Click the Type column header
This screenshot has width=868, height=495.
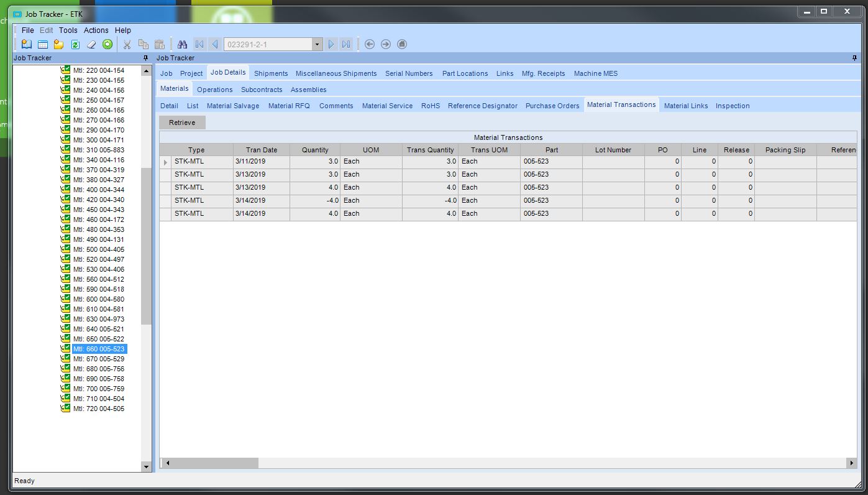tap(196, 150)
